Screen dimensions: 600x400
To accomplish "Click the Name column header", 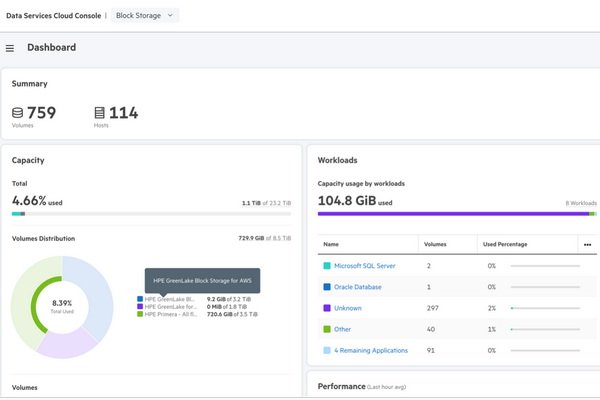I will tap(331, 244).
